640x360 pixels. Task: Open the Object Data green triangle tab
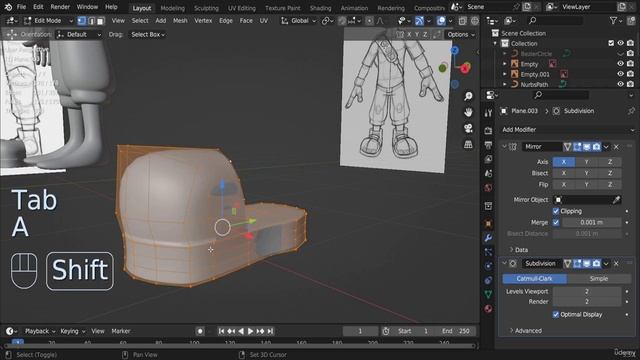pyautogui.click(x=488, y=294)
